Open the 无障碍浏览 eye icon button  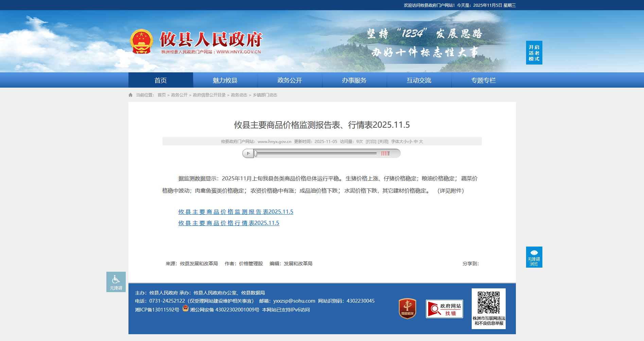[x=534, y=257]
